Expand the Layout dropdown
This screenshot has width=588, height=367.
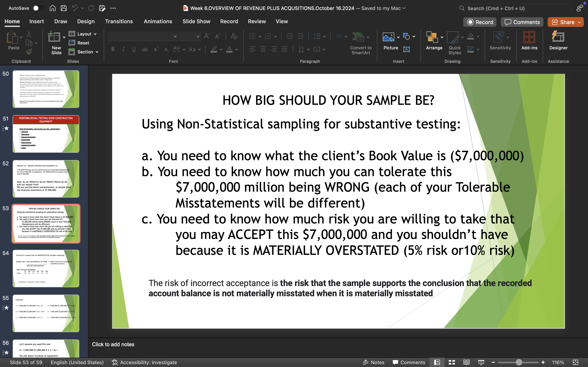pos(95,34)
